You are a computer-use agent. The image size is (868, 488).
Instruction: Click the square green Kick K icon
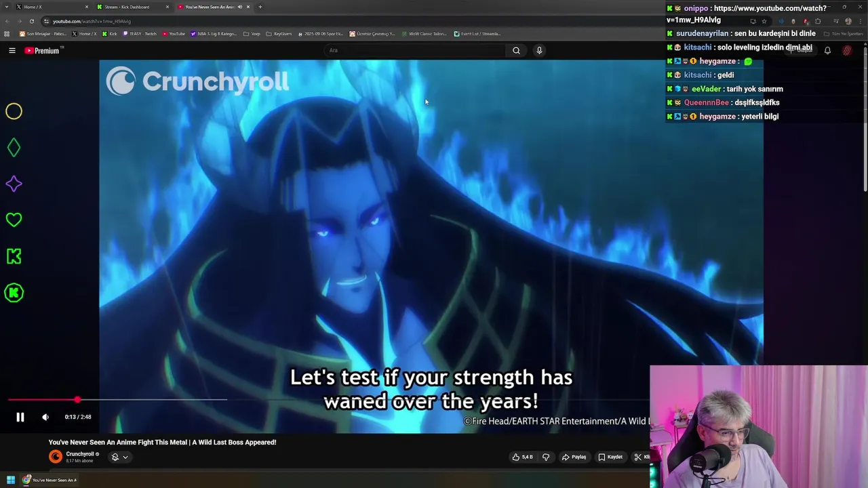14,256
